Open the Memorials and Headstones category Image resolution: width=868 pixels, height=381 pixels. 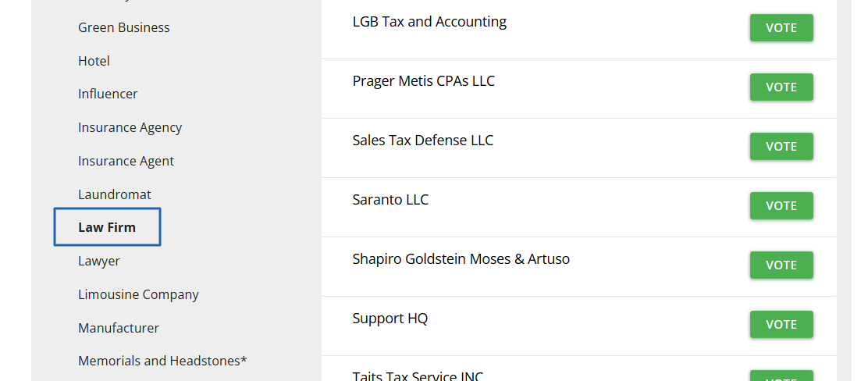point(162,361)
